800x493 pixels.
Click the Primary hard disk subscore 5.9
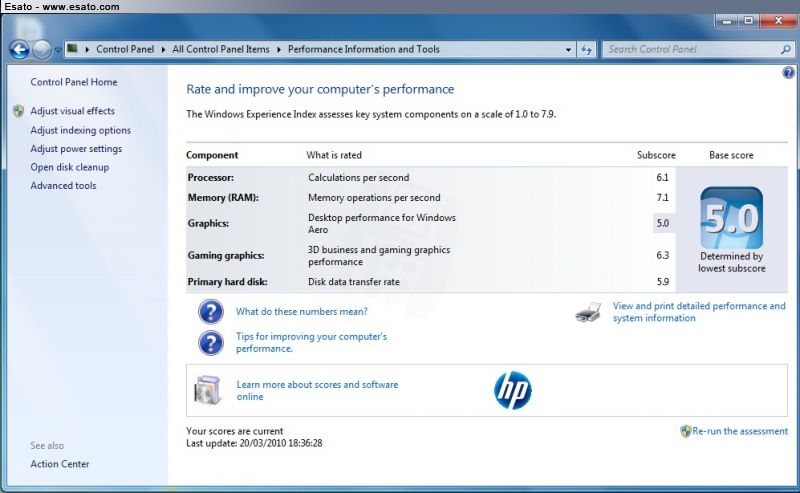click(x=662, y=282)
